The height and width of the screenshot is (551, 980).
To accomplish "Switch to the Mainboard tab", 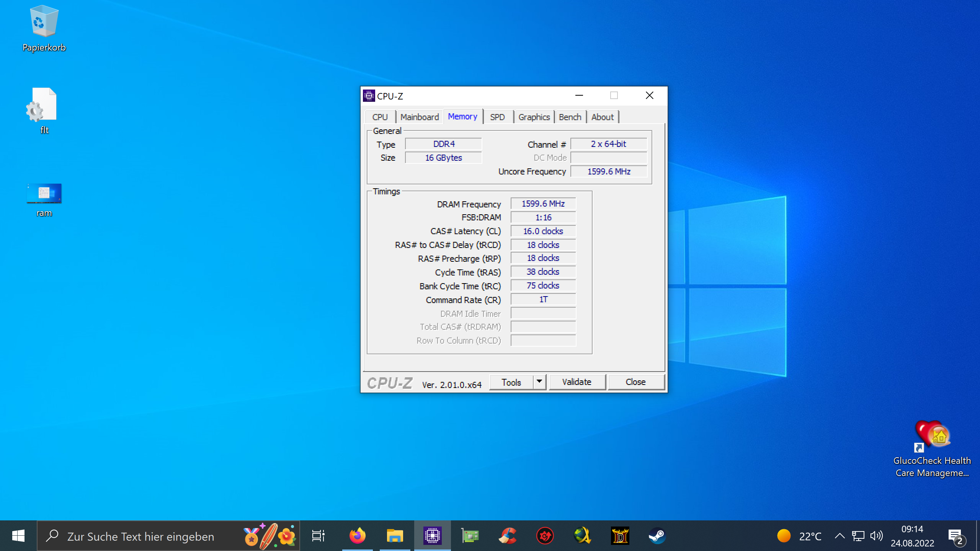I will [x=420, y=117].
